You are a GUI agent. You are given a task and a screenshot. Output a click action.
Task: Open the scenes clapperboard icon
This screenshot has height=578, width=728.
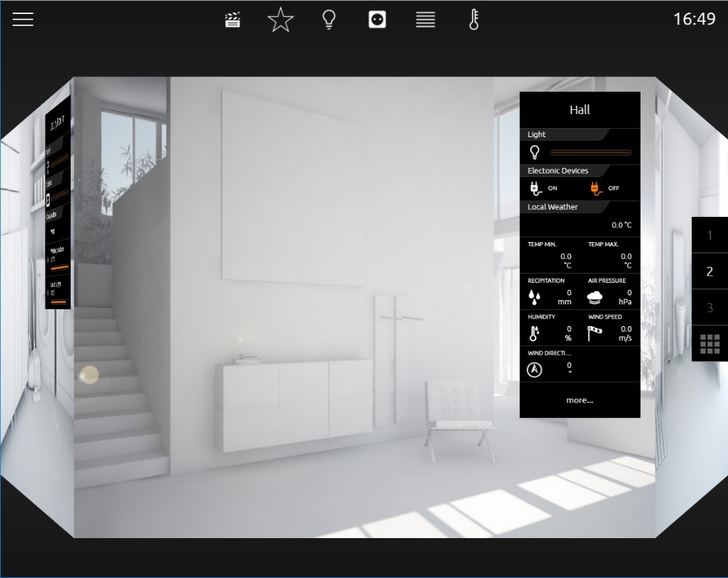232,20
